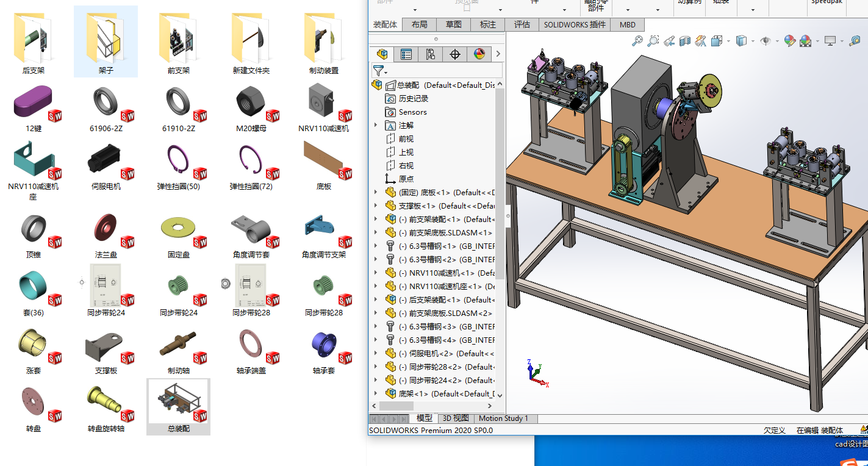The height and width of the screenshot is (466, 868).
Task: Expand the 支撑板<1> tree node
Action: coord(376,206)
